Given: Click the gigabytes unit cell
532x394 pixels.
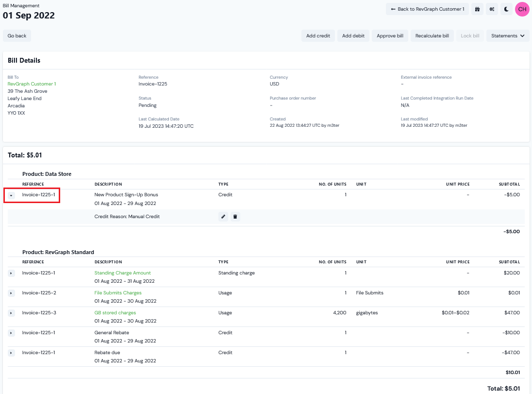Looking at the screenshot, I should (x=367, y=313).
